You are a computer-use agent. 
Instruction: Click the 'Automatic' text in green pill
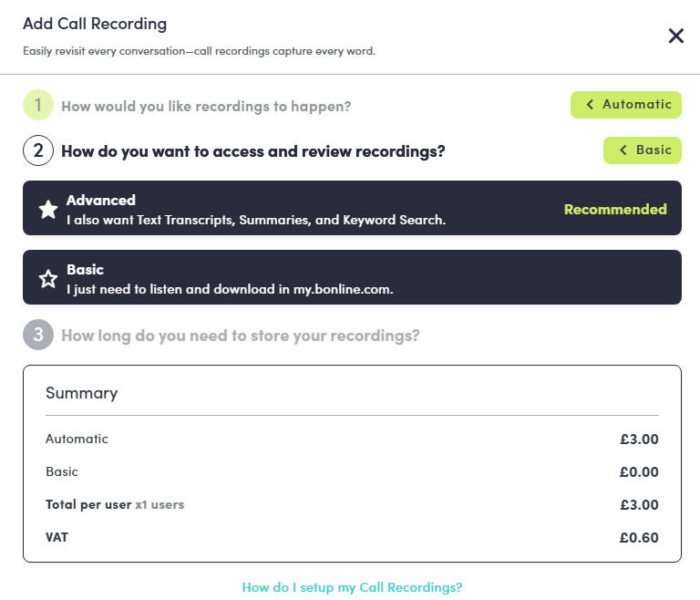637,105
